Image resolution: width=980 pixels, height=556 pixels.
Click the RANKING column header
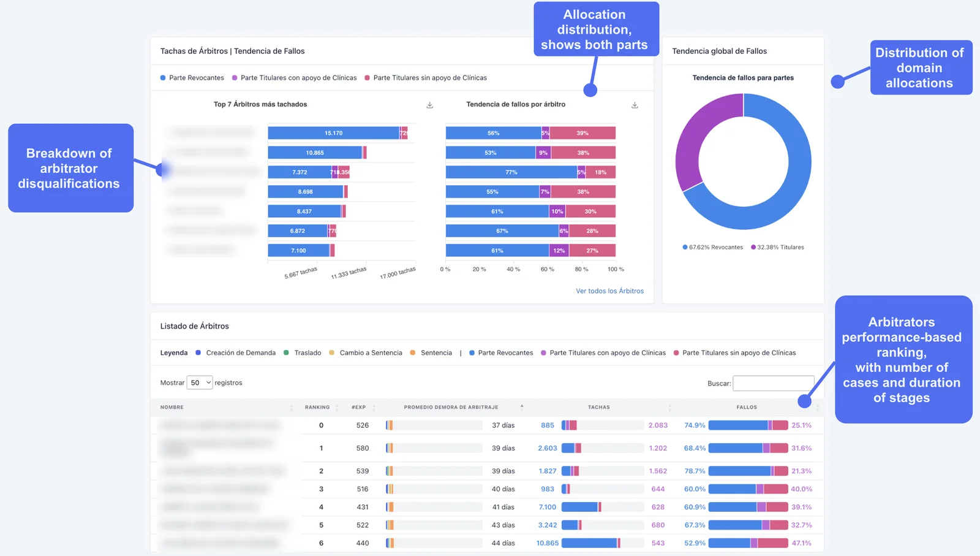(x=317, y=408)
